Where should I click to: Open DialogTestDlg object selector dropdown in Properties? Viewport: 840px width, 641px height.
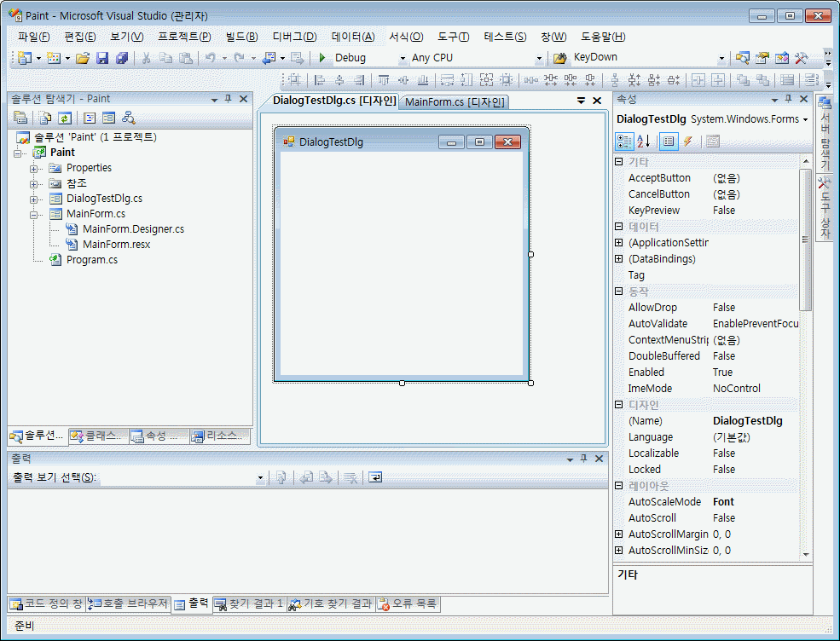coord(805,119)
